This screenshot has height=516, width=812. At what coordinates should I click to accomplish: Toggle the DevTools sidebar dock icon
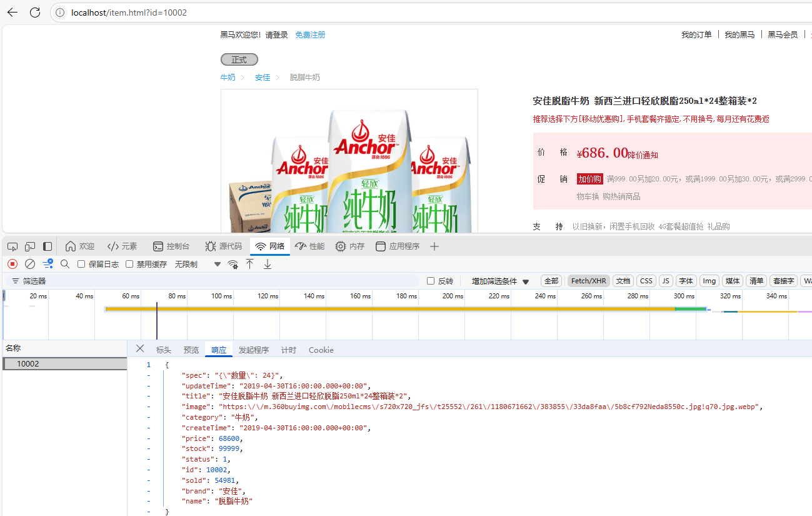[48, 246]
